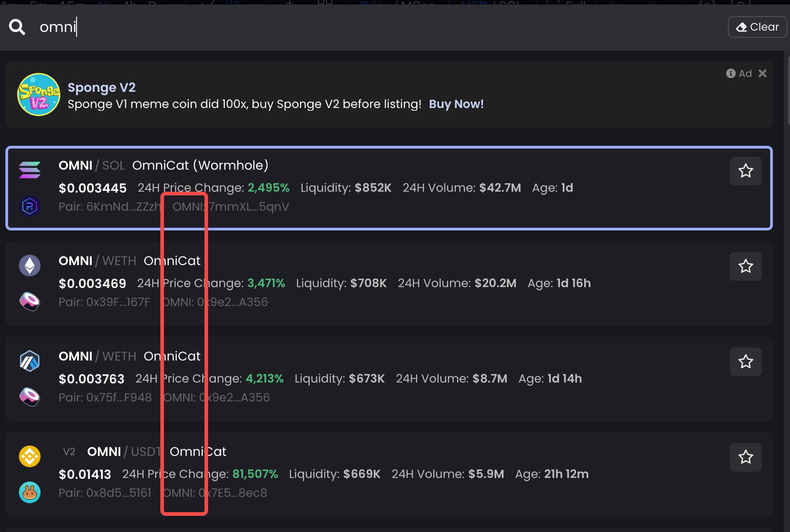Star the OMNI/WETH pair aged 1d 16h

point(745,266)
